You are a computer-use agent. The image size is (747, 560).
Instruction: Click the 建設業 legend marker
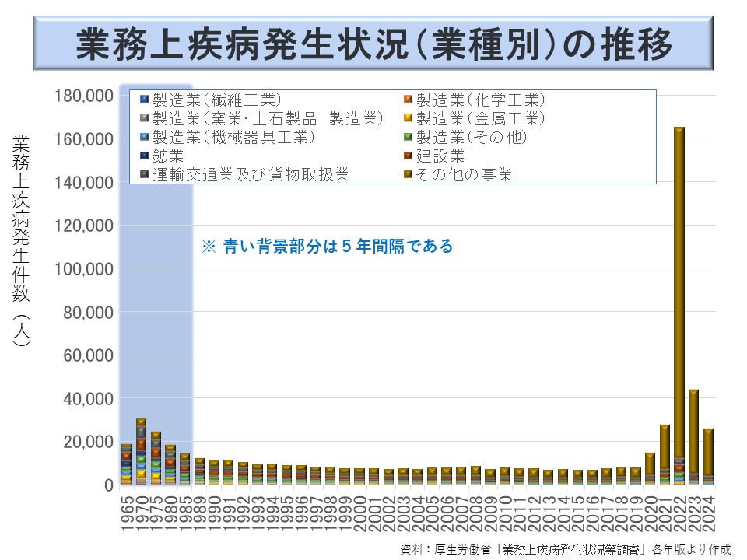coord(406,156)
